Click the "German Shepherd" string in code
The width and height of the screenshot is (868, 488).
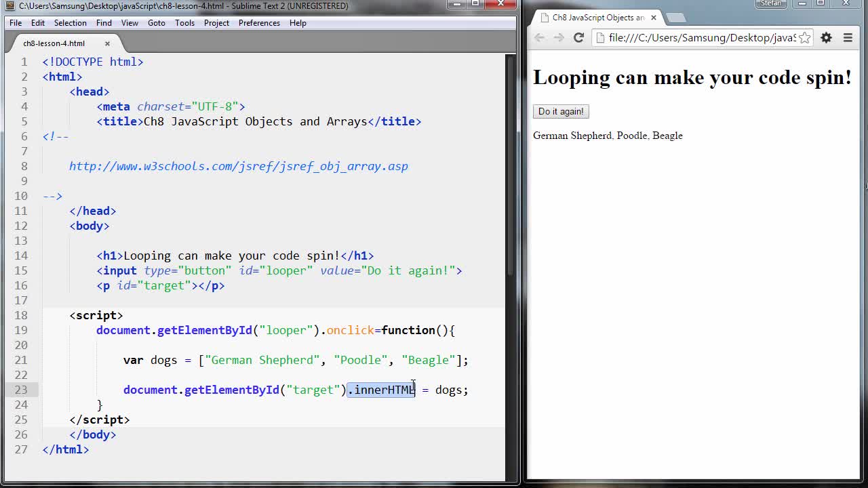click(262, 360)
